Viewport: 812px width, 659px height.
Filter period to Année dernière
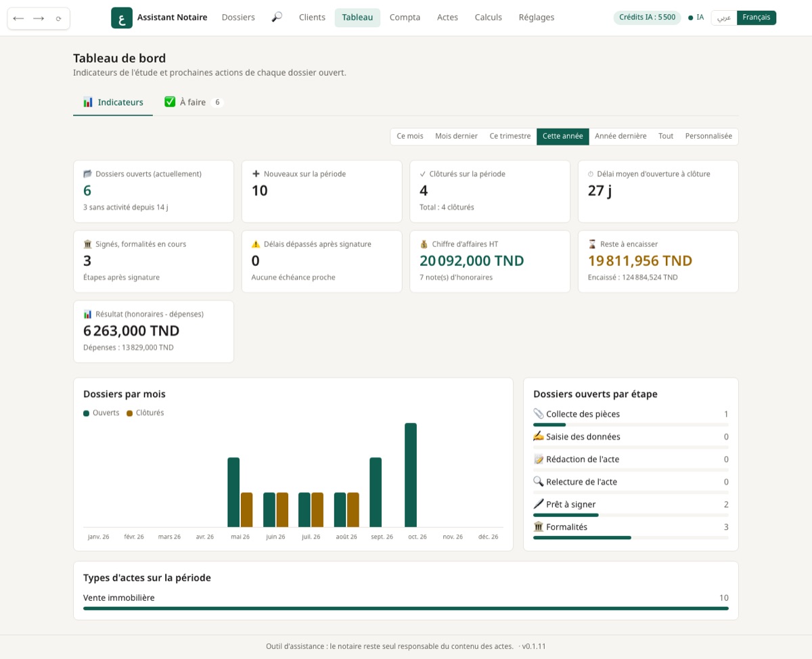coord(621,137)
